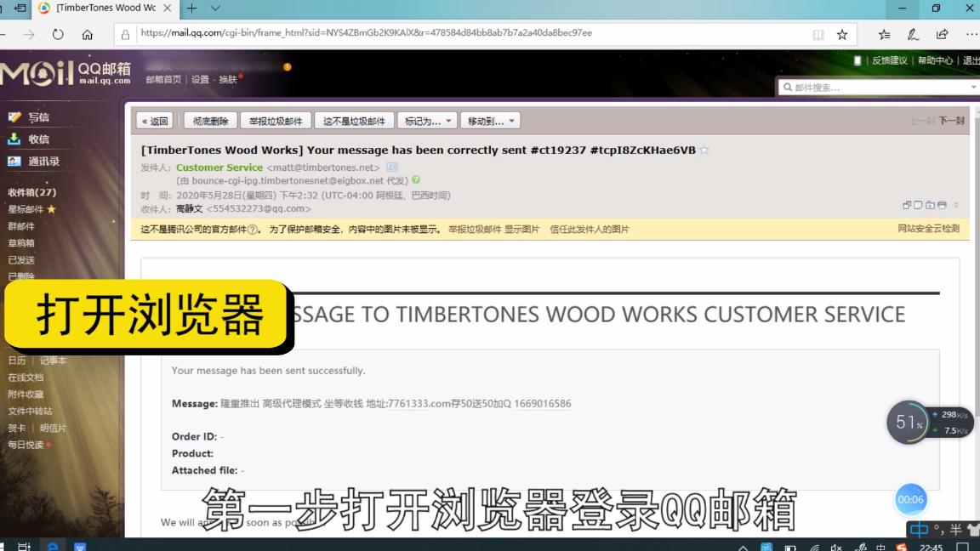980x551 pixels.
Task: Click the 反馈建议 link
Action: pyautogui.click(x=889, y=60)
